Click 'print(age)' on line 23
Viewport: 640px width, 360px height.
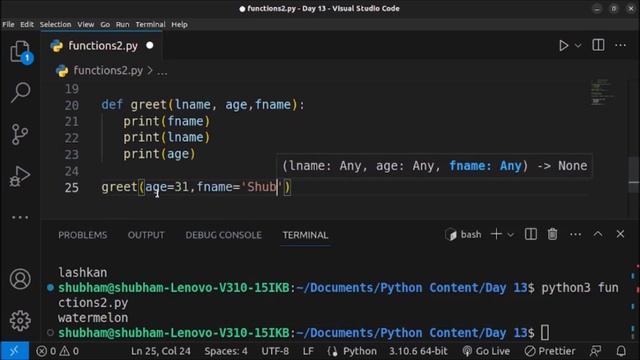tap(160, 154)
